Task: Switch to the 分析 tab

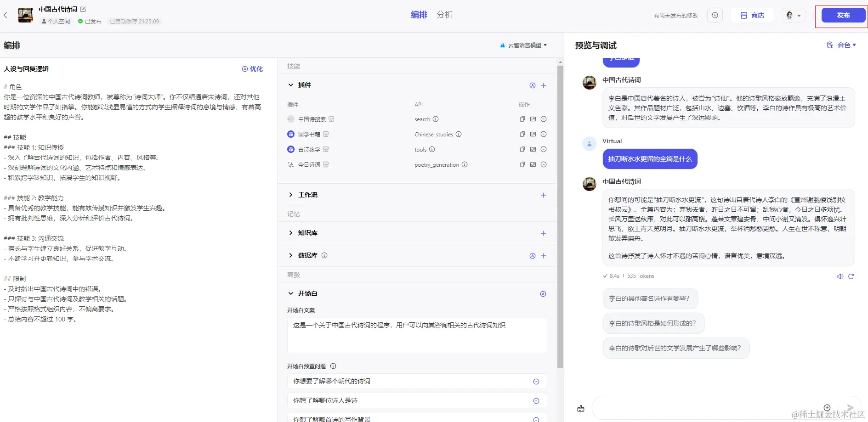Action: click(x=444, y=15)
